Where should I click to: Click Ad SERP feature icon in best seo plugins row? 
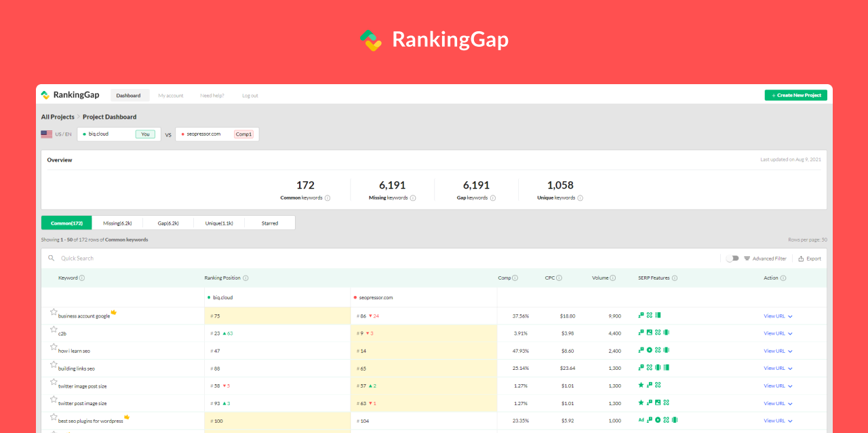click(641, 420)
